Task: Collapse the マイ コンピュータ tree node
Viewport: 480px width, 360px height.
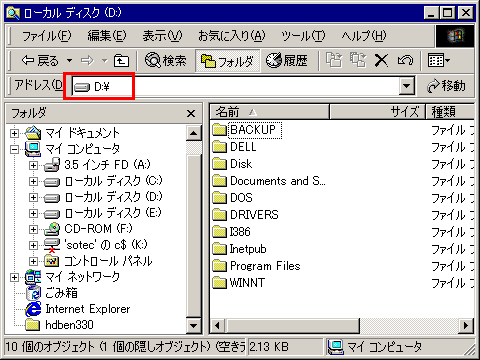Action: click(x=14, y=149)
